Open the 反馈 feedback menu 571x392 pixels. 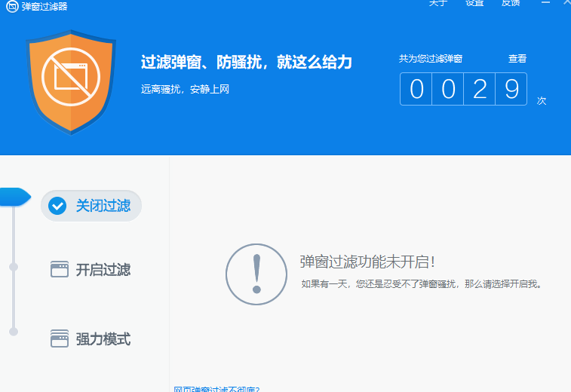pos(511,3)
